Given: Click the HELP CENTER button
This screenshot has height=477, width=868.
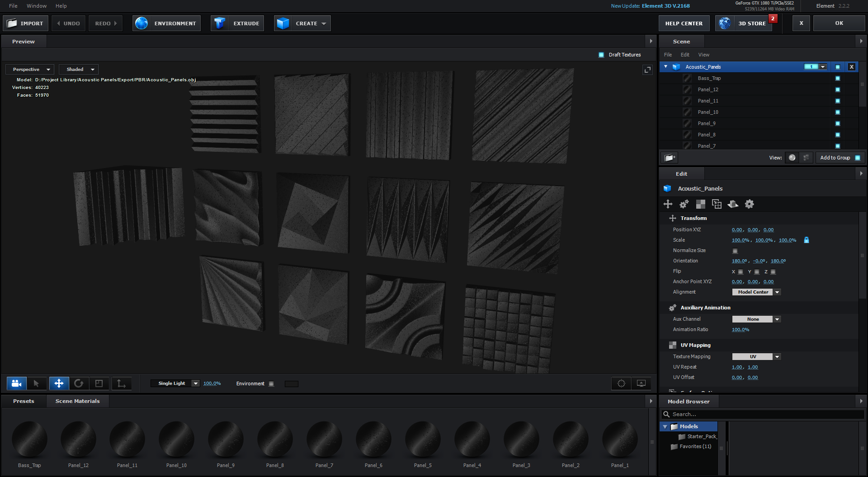Looking at the screenshot, I should click(x=684, y=23).
